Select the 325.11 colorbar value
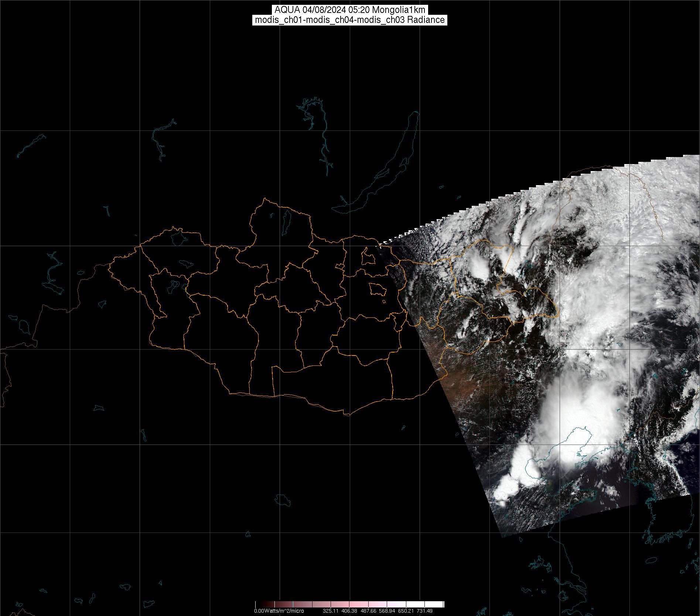Screen dimensions: 700x616 (331, 611)
